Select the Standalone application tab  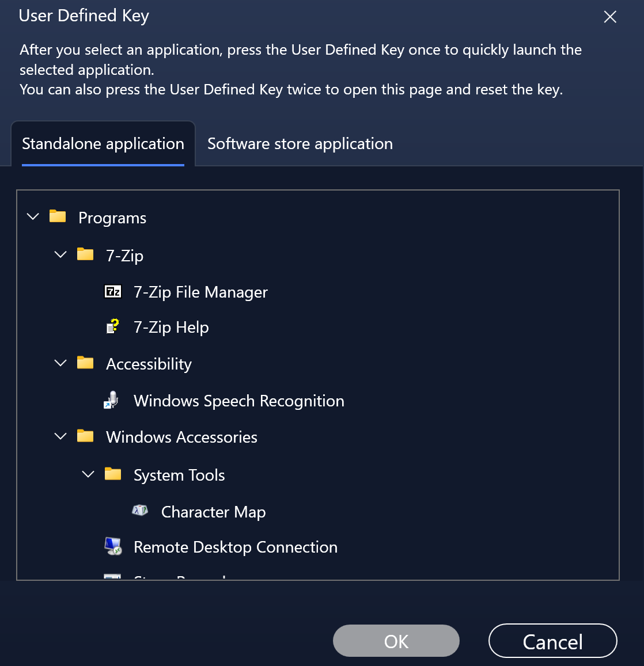[x=103, y=144]
